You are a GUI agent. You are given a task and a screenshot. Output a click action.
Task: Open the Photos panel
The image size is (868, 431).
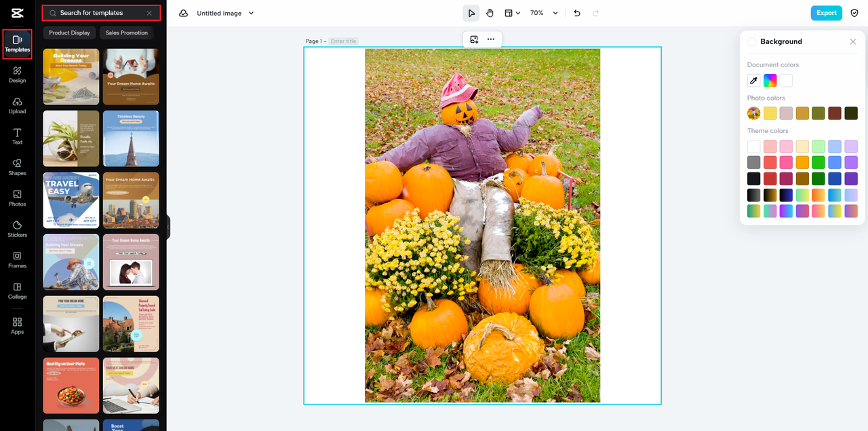[x=17, y=198]
